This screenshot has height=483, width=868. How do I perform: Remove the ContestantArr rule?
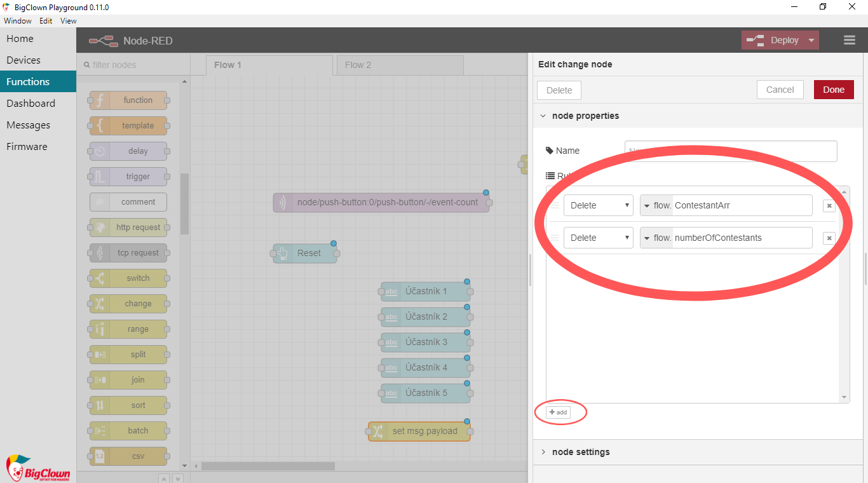(x=829, y=206)
